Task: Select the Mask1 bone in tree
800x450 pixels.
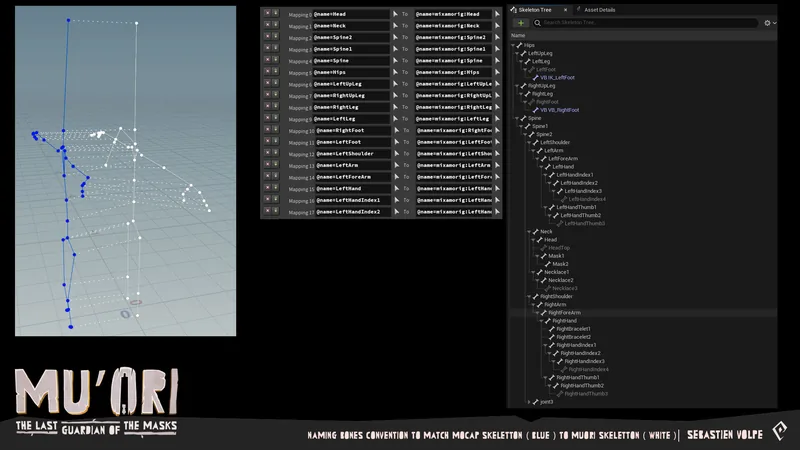Action: coord(556,256)
